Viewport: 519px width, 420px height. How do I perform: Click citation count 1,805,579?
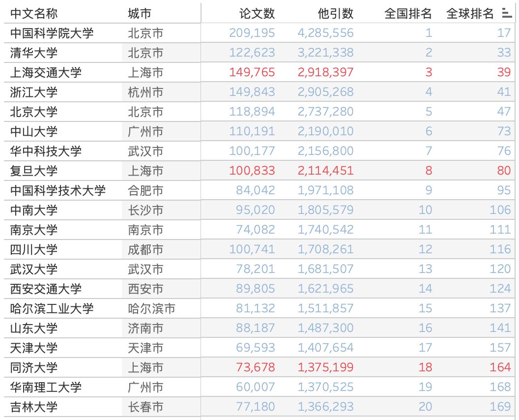pos(325,210)
